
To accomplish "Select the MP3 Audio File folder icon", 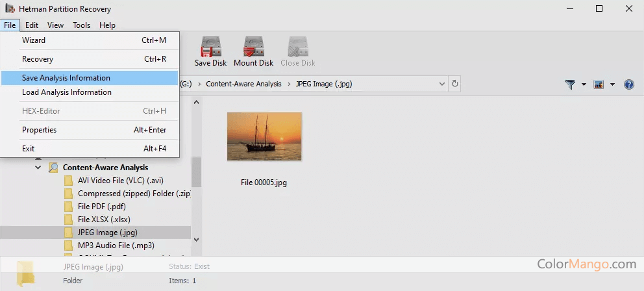I will tap(69, 246).
